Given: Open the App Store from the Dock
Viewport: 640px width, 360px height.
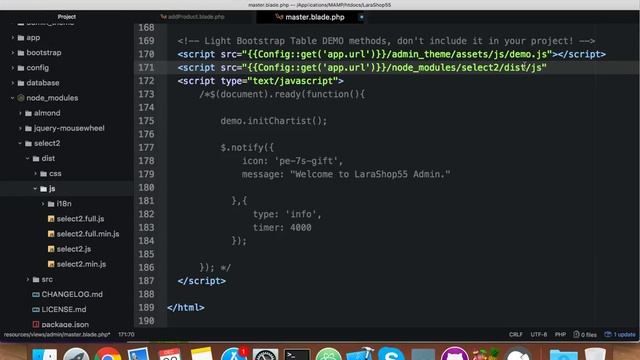Looking at the screenshot, I should [233, 354].
